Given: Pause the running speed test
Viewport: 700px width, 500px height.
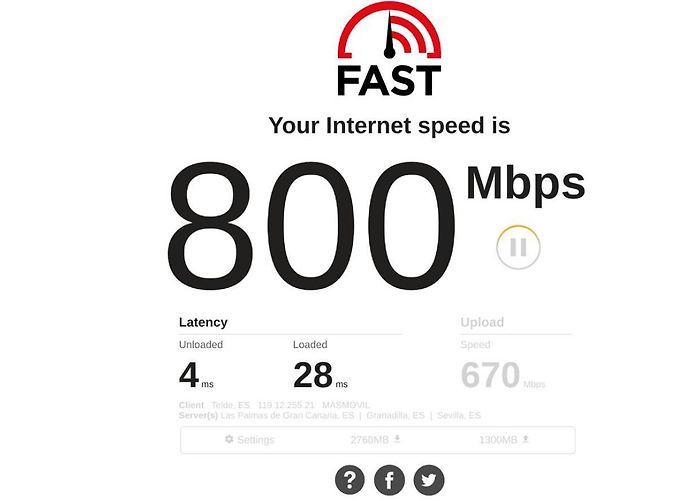Looking at the screenshot, I should [x=518, y=247].
